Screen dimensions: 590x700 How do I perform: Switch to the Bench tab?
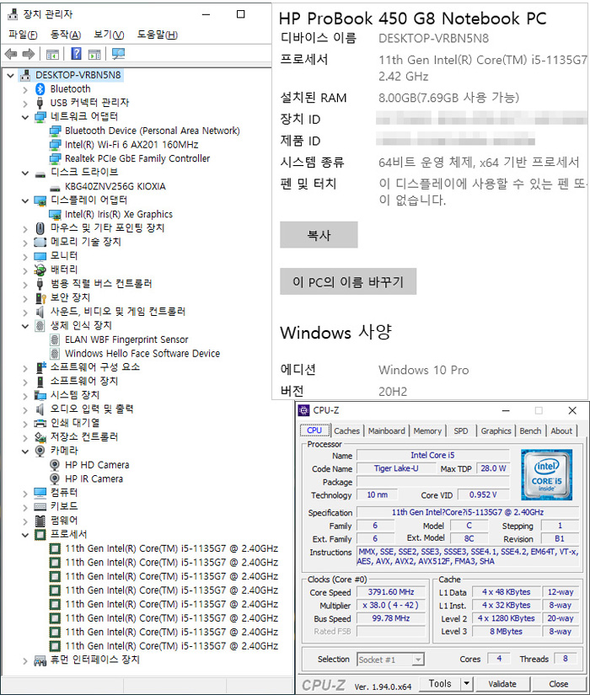coord(530,430)
